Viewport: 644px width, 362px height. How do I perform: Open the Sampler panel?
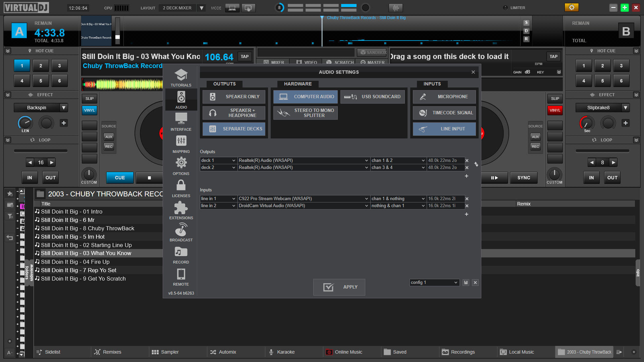[165, 352]
